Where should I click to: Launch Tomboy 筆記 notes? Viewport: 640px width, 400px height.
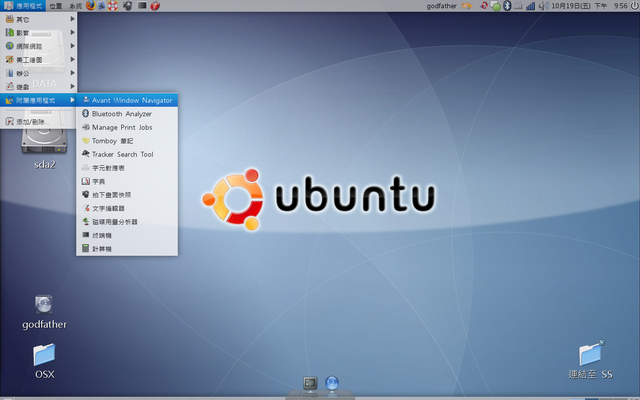127,140
